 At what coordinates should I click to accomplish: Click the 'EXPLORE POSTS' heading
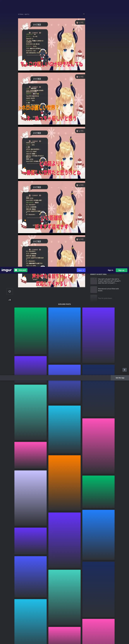tap(64, 304)
